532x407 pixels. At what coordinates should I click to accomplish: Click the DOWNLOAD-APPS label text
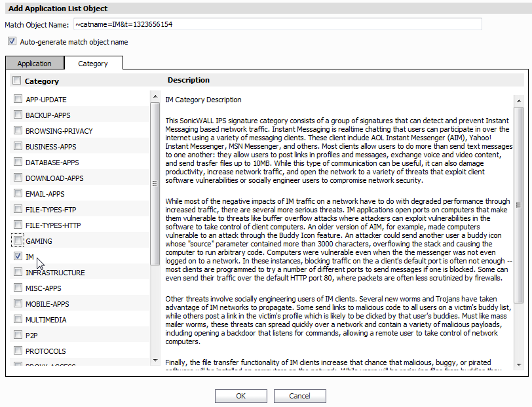point(54,178)
